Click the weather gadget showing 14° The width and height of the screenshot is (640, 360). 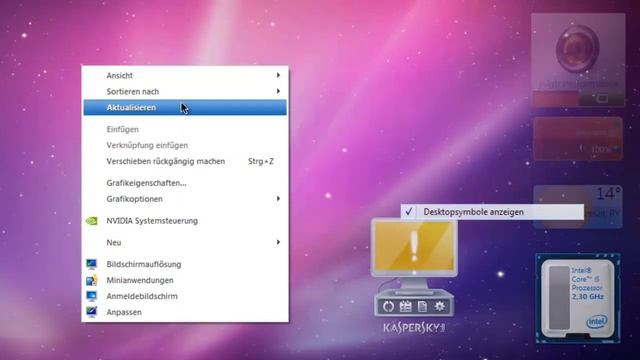point(578,207)
